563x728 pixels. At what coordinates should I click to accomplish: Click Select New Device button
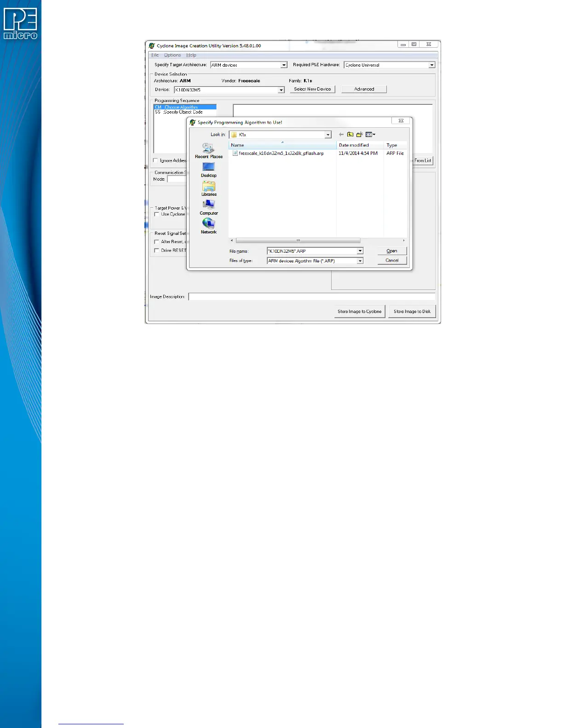[312, 89]
